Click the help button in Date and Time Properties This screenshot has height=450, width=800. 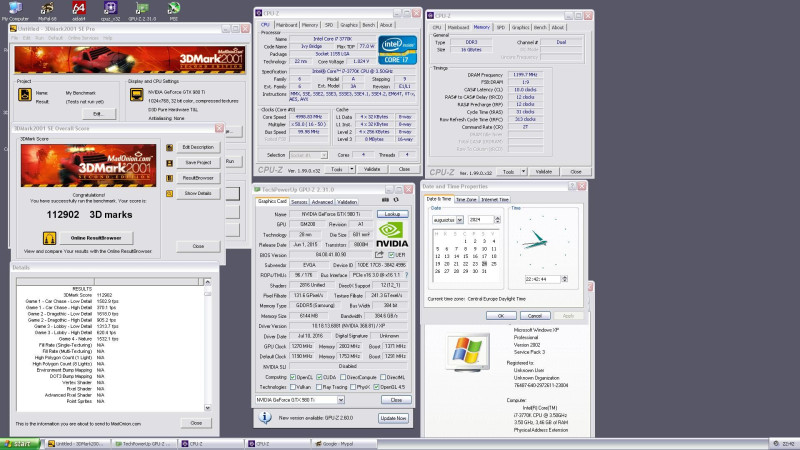point(572,187)
